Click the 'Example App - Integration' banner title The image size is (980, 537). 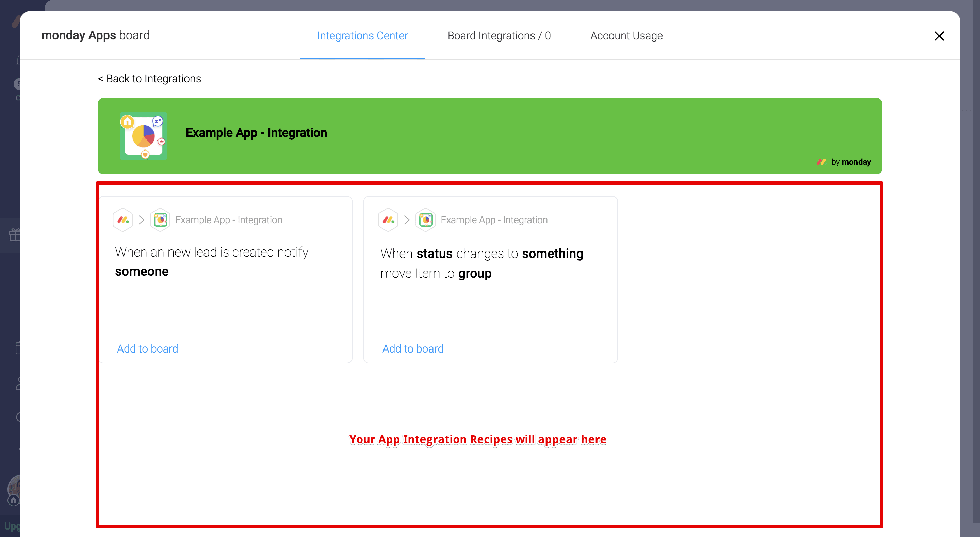(256, 132)
